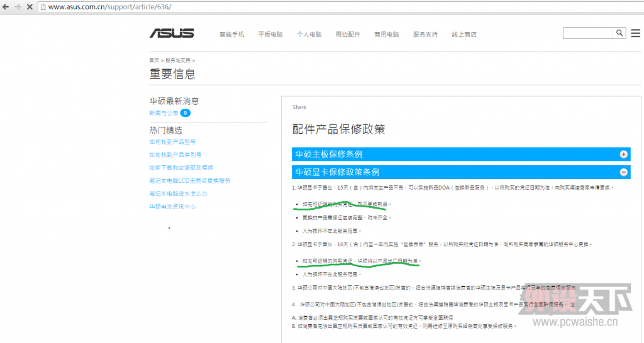Click the 华硕主板保修条例 header bar
Viewport: 644px width, 343px height.
(461, 155)
